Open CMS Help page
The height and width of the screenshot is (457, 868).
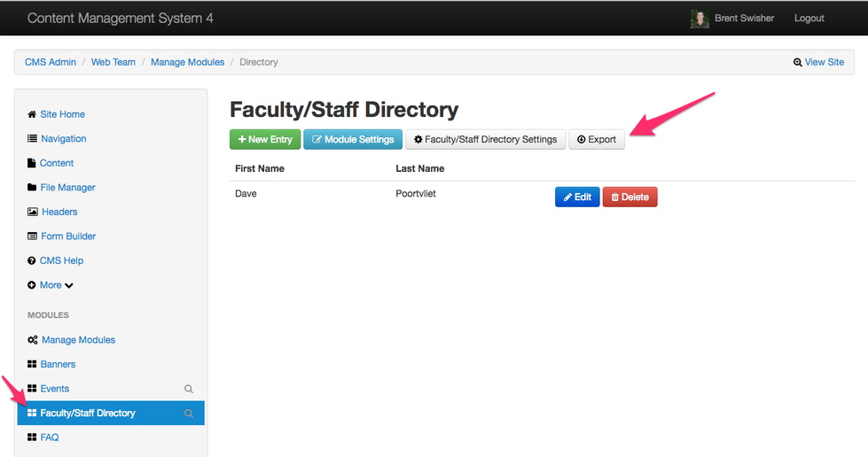click(x=61, y=260)
